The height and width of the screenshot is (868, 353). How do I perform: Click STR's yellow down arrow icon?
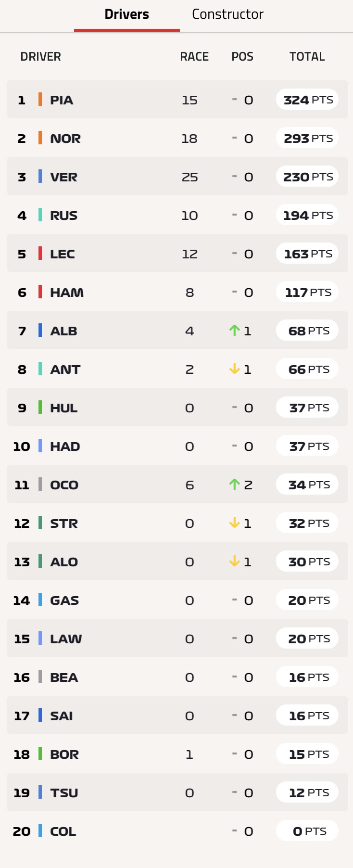click(x=234, y=523)
